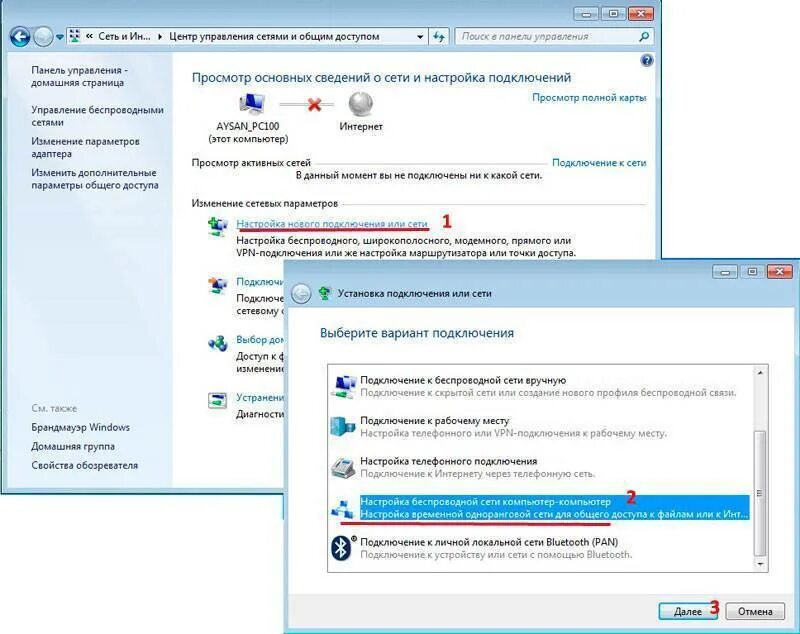Click the Отмена button
Screen dimensions: 800x634
tap(755, 611)
